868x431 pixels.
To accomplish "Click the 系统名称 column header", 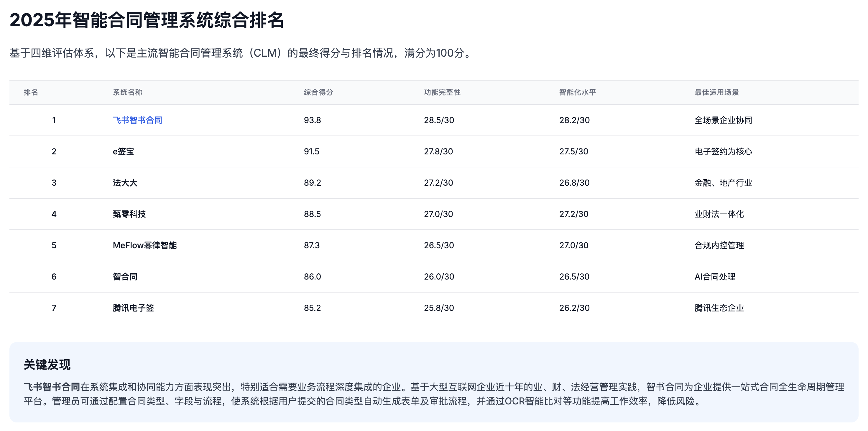I will tap(127, 92).
